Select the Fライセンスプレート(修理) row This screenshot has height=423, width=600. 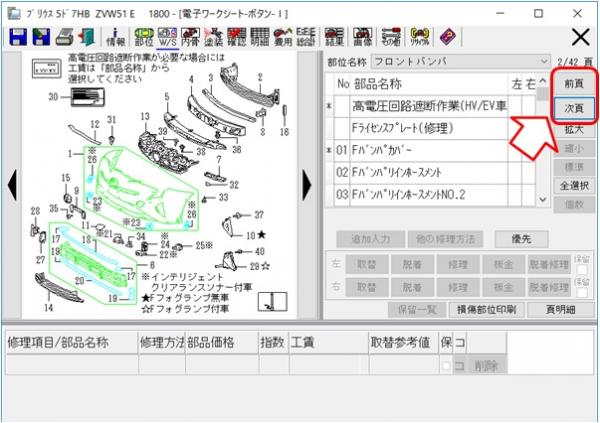click(x=430, y=128)
